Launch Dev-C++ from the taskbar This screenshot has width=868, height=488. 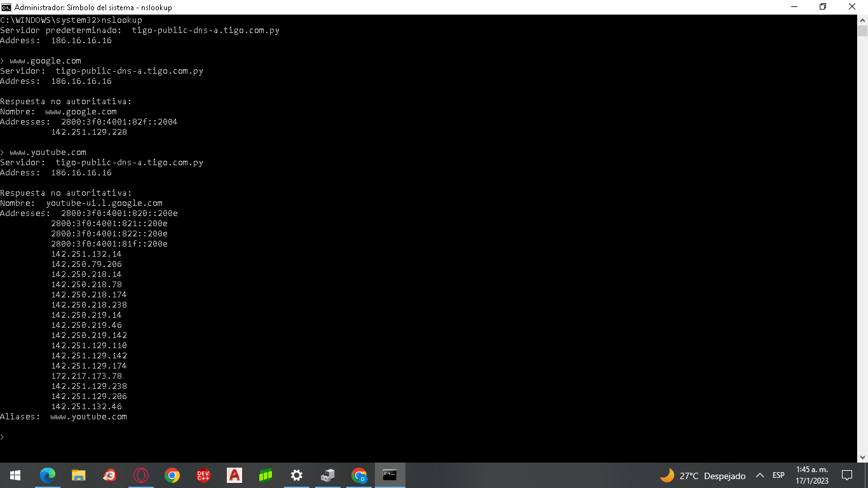[203, 475]
